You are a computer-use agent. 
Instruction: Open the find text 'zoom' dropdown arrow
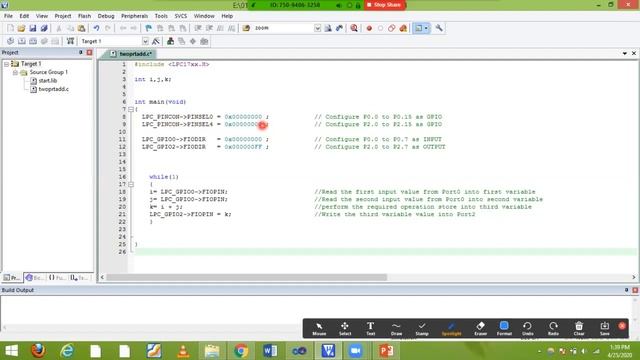318,28
